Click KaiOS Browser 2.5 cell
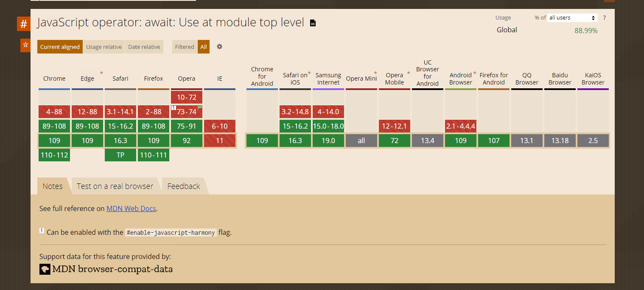644x290 pixels. 593,141
